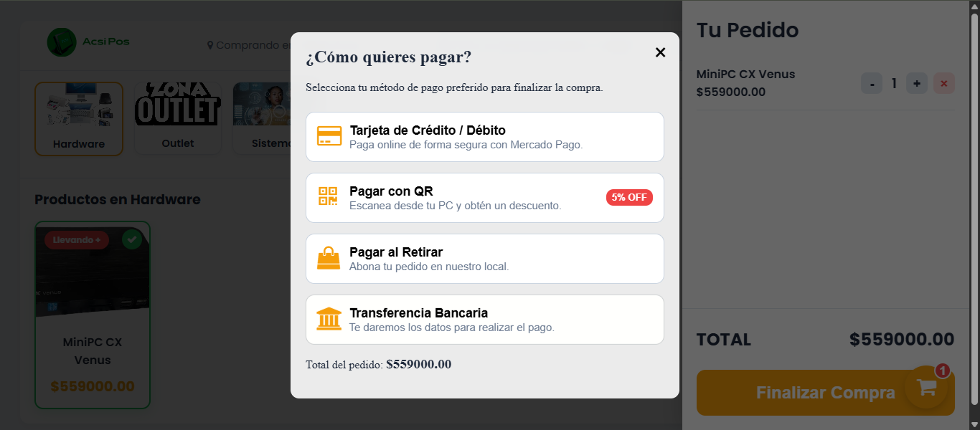Click the 5% OFF badge

[x=629, y=198]
